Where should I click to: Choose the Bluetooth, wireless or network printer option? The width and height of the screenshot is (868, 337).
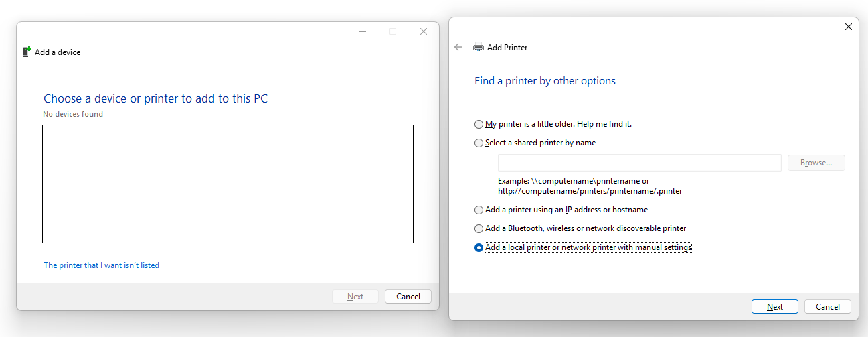coord(479,228)
